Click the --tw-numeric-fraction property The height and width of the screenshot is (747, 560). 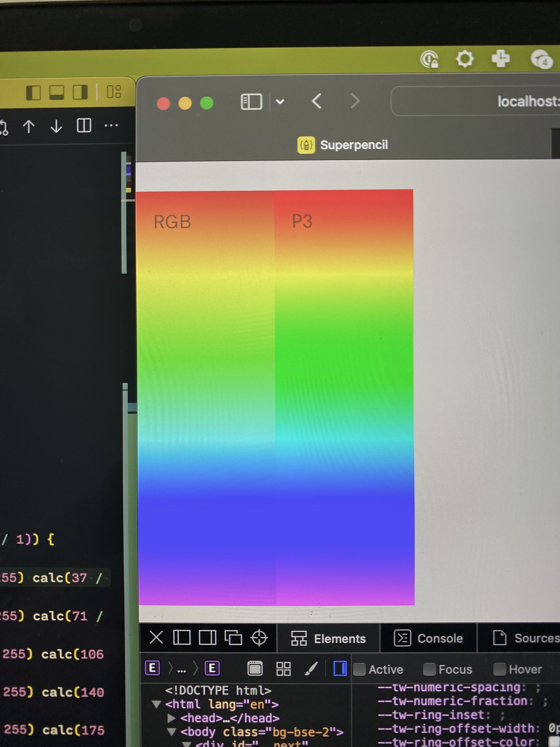pyautogui.click(x=452, y=701)
